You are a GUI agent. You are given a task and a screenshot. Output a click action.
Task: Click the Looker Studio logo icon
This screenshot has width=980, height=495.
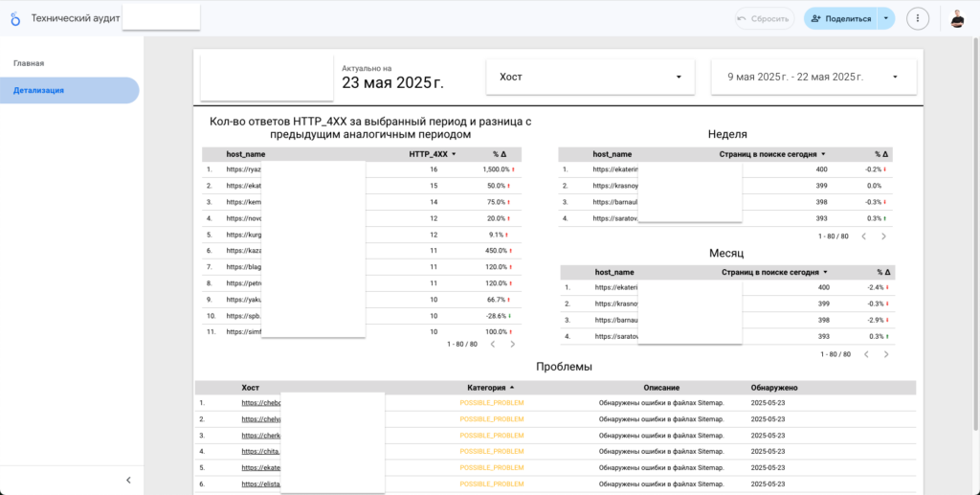[x=15, y=19]
